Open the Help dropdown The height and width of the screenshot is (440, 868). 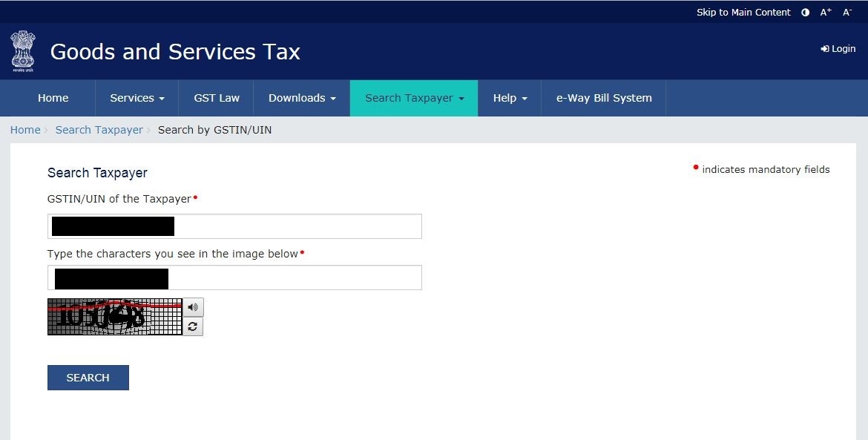coord(509,98)
